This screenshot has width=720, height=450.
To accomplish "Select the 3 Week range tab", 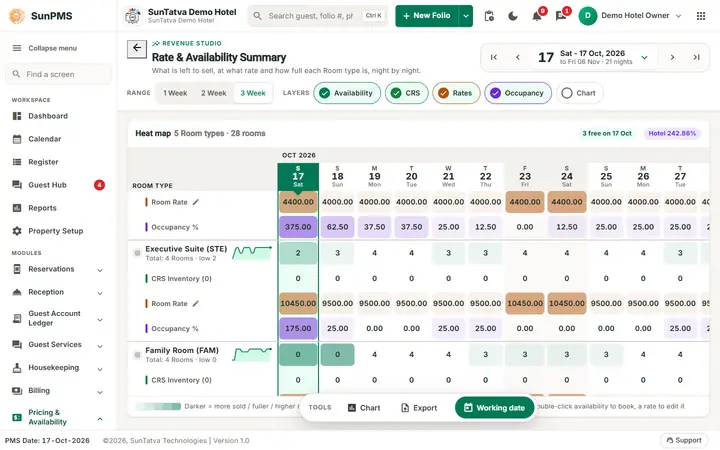I will pos(253,93).
